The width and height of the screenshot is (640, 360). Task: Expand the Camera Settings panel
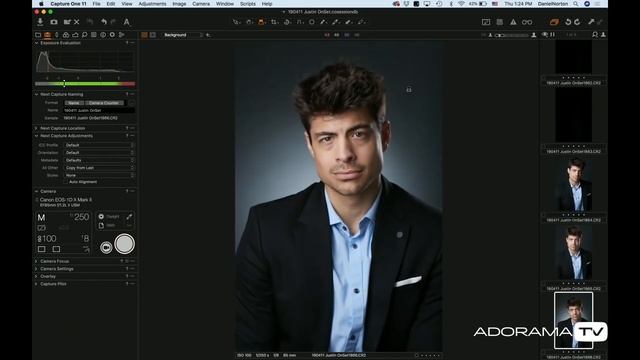coord(36,269)
